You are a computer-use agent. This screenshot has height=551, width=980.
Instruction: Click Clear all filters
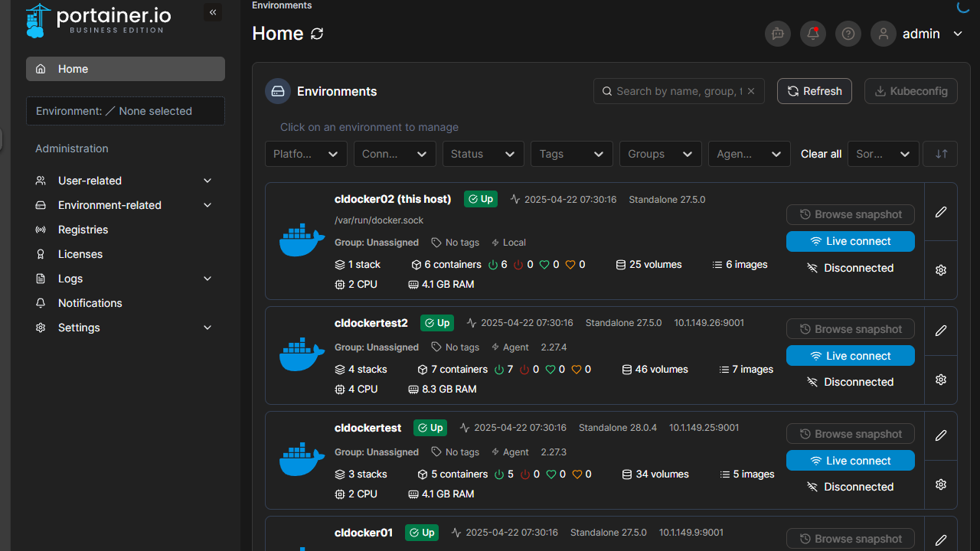point(821,154)
